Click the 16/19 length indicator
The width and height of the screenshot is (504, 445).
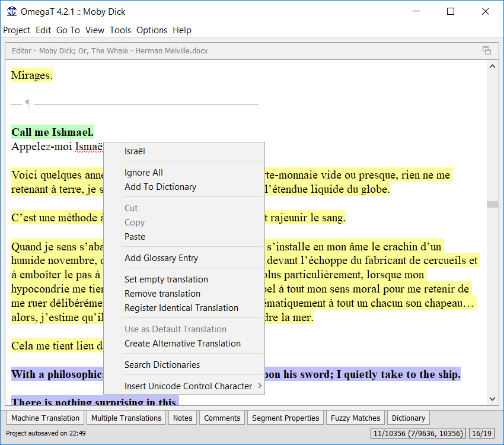(481, 433)
